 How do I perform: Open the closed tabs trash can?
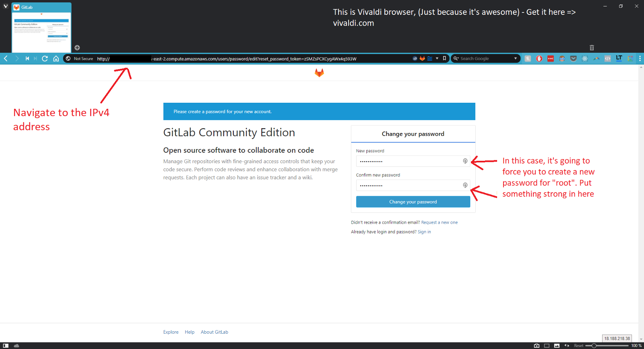(x=592, y=48)
